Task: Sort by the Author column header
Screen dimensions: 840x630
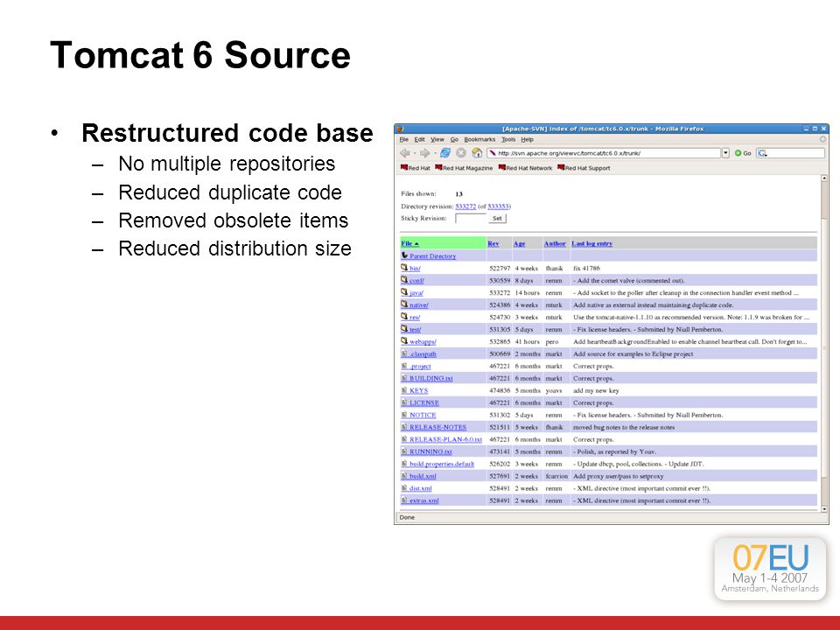Action: [x=555, y=243]
